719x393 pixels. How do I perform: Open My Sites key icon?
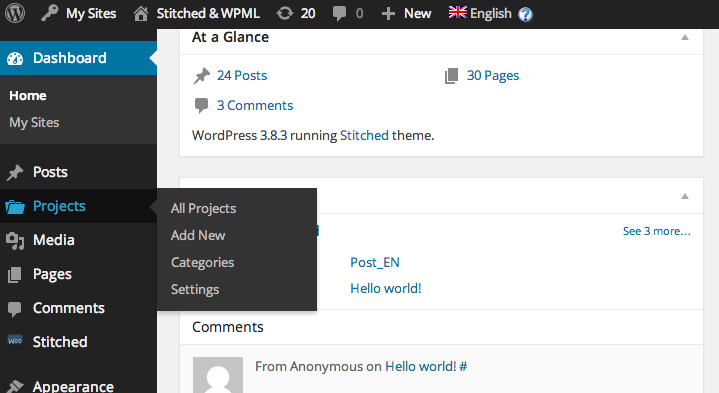50,13
